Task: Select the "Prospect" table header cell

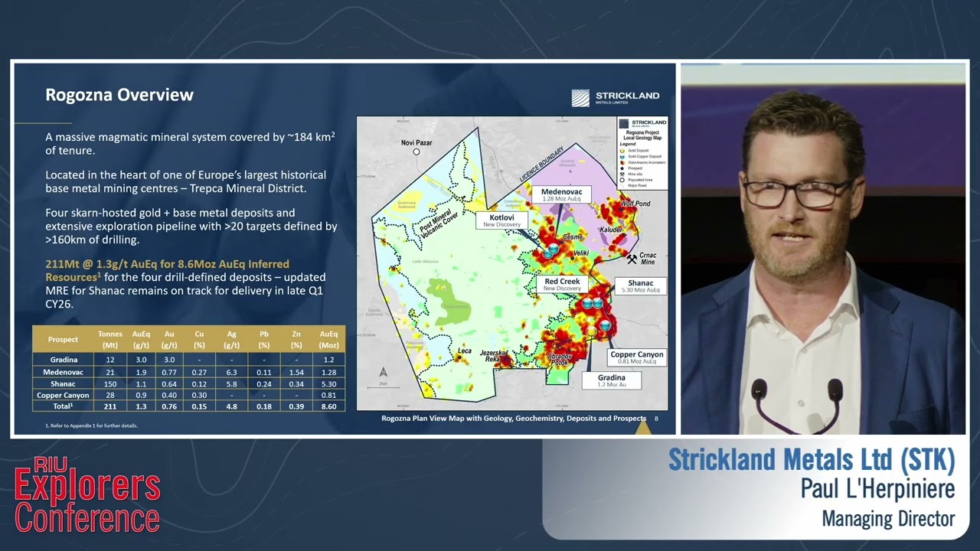Action: (63, 339)
